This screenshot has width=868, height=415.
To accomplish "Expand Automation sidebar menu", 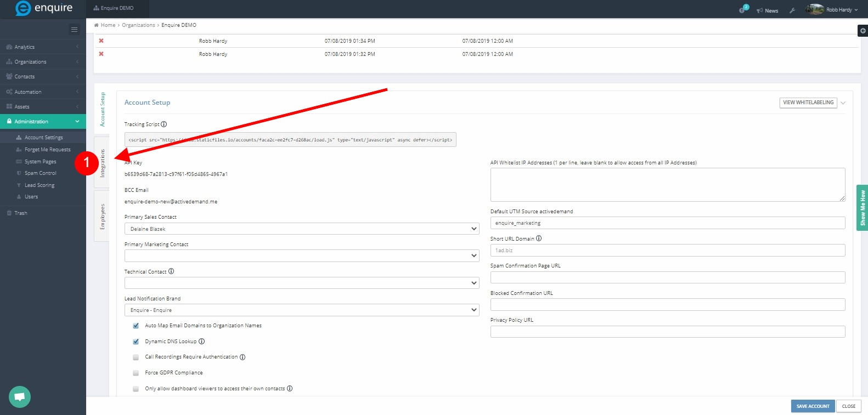I will point(43,92).
